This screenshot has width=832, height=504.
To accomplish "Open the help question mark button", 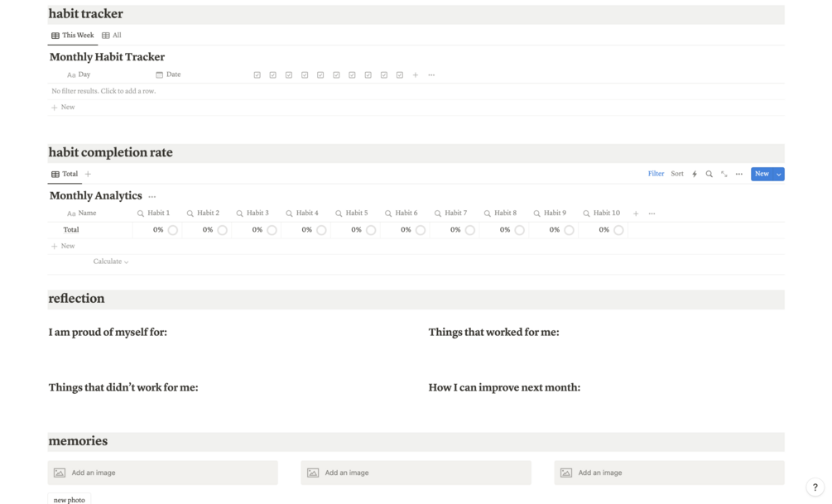I will (815, 487).
